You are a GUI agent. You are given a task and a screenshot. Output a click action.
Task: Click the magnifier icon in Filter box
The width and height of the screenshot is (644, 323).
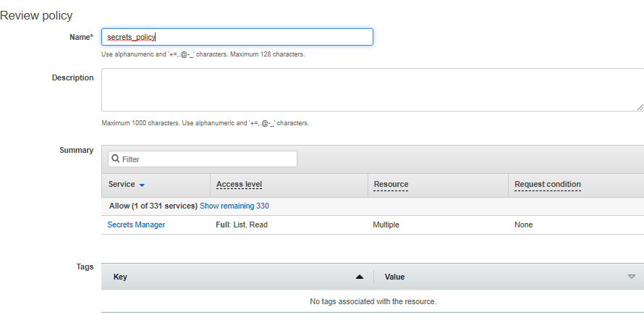pyautogui.click(x=116, y=159)
